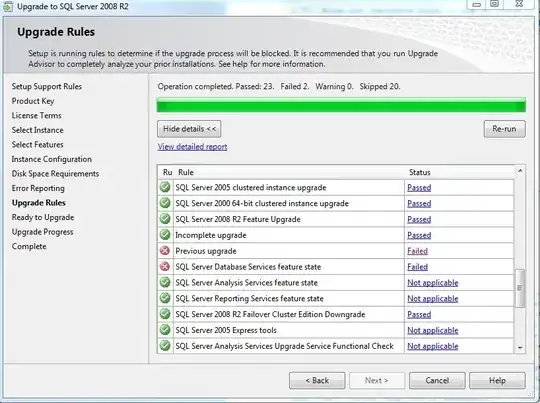Viewport: 540px width, 403px height.
Task: Click the disabled Next button
Action: click(x=377, y=381)
